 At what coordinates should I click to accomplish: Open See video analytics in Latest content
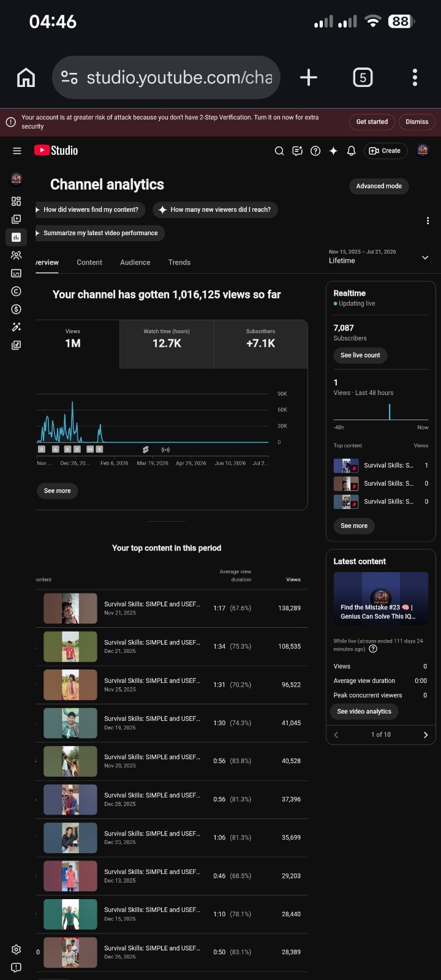[x=364, y=712]
